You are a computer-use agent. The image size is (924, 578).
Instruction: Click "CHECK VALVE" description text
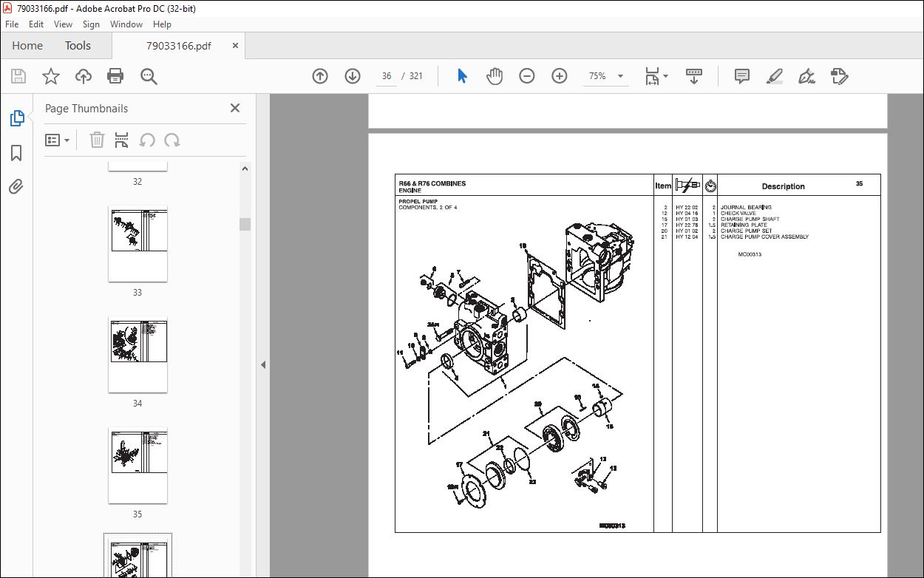pyautogui.click(x=738, y=214)
